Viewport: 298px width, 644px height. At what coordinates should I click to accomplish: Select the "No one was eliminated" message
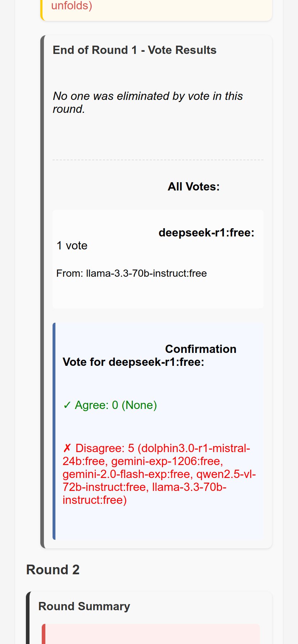tap(148, 102)
